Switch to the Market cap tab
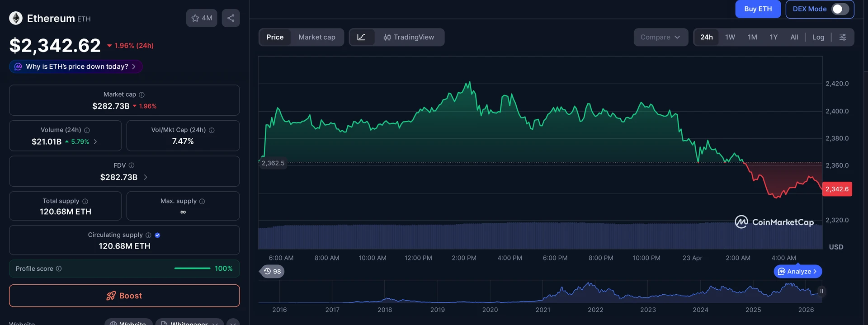 (317, 37)
